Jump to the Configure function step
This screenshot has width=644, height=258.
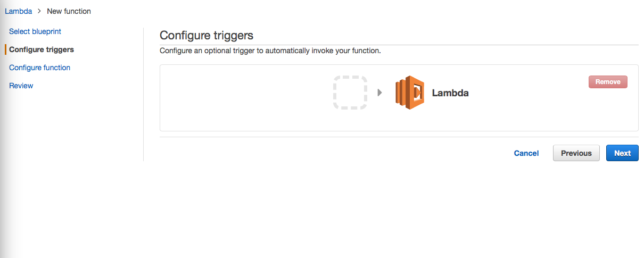[x=40, y=68]
